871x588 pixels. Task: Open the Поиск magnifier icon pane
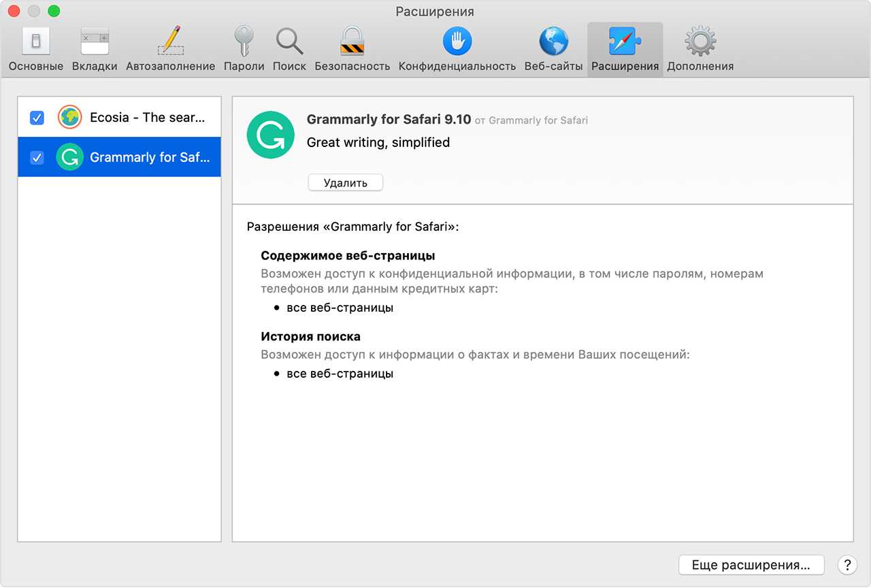(289, 49)
